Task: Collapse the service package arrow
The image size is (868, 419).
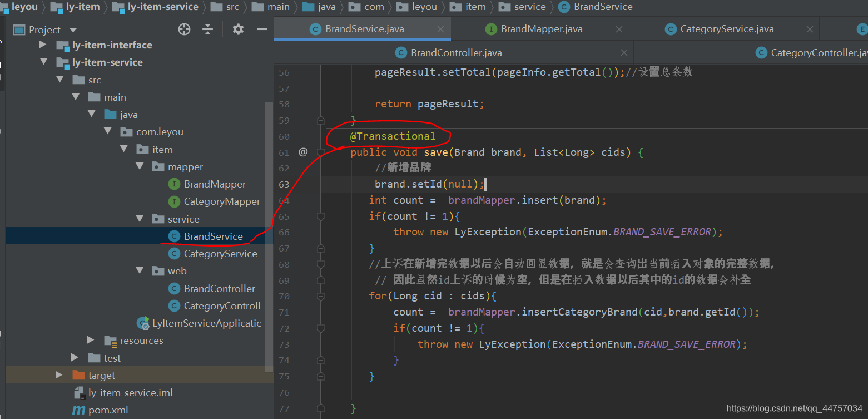Action: 140,219
